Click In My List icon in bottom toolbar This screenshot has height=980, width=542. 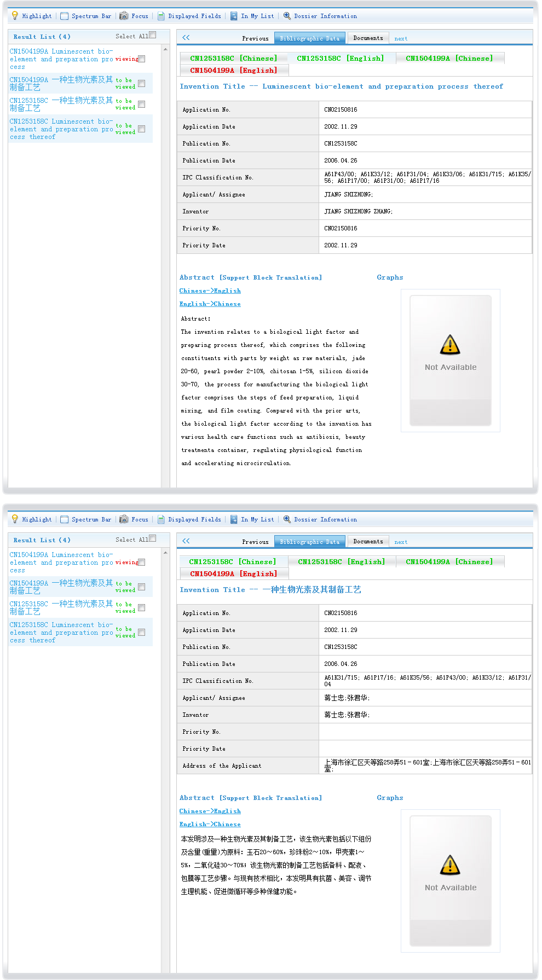click(x=234, y=519)
